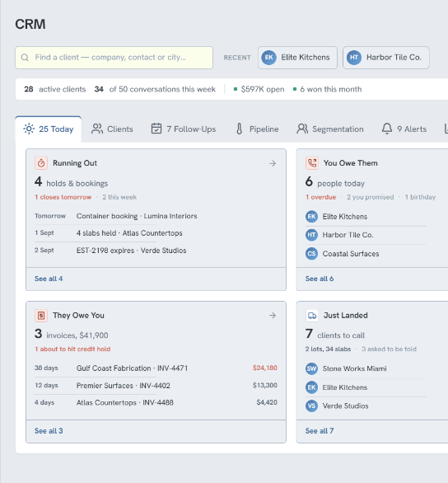Click 1 about to hit credit hold
The width and height of the screenshot is (448, 483).
72,349
